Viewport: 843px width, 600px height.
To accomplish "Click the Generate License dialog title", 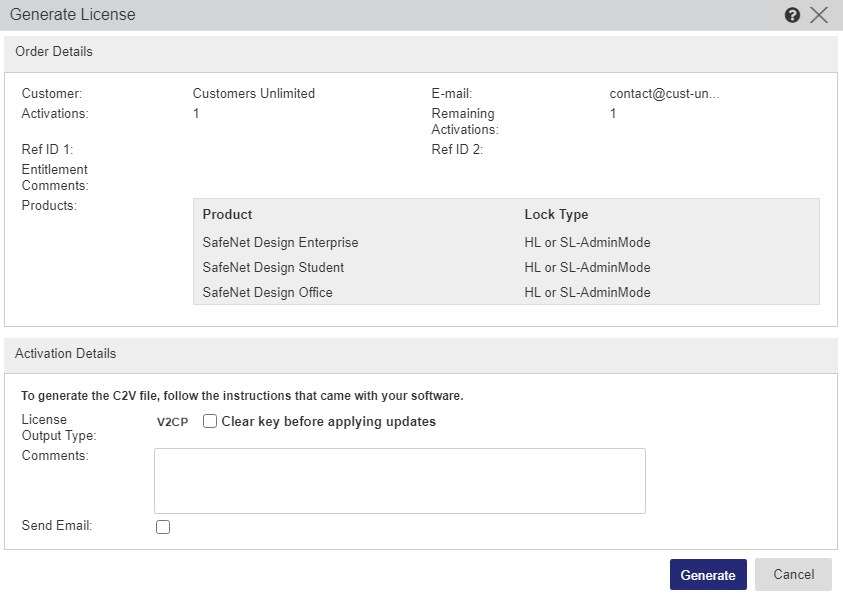I will 72,15.
